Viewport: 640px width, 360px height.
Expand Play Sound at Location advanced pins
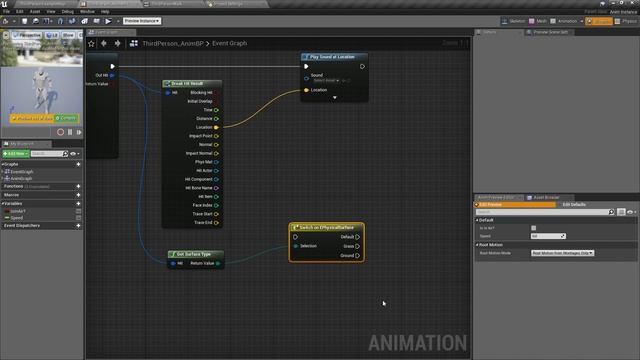335,98
